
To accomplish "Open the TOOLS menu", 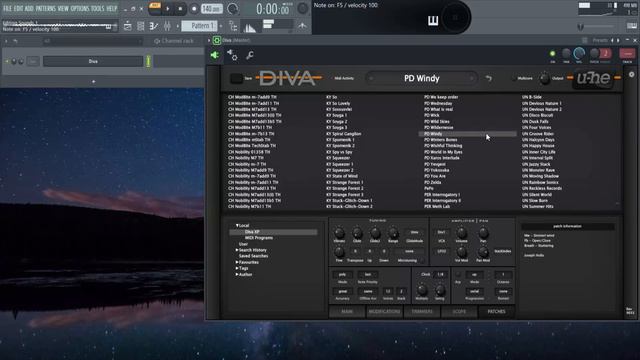I will point(98,8).
